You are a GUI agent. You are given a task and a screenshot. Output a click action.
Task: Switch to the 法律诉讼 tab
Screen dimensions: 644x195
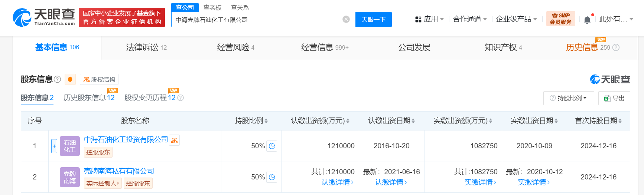(x=146, y=47)
